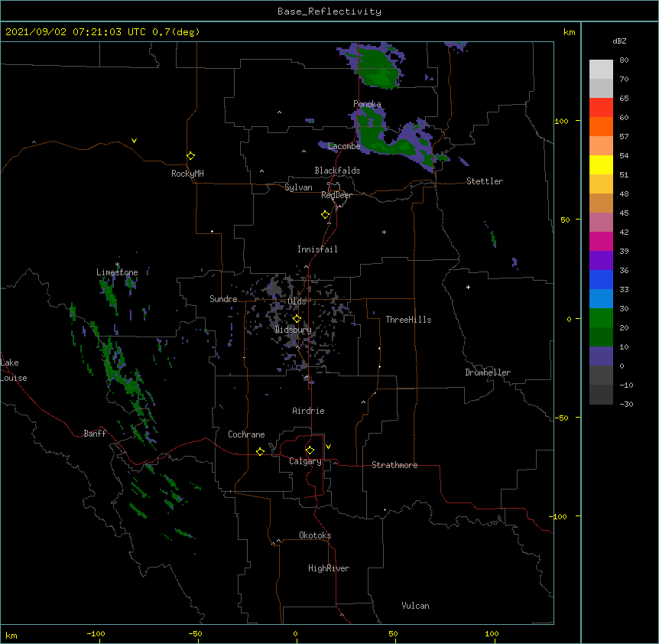The image size is (659, 644).
Task: Click the 0 km mark on bottom axis
Action: pyautogui.click(x=295, y=633)
